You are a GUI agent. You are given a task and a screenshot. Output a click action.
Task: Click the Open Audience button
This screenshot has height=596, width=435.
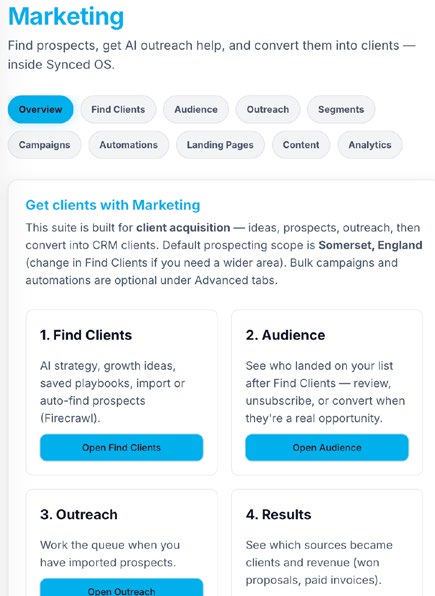327,447
